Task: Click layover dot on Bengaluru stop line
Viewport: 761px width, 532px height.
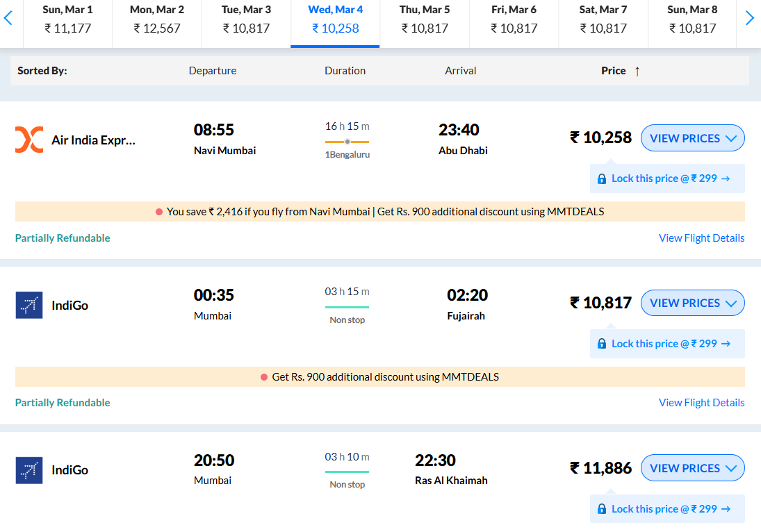Action: (x=347, y=142)
